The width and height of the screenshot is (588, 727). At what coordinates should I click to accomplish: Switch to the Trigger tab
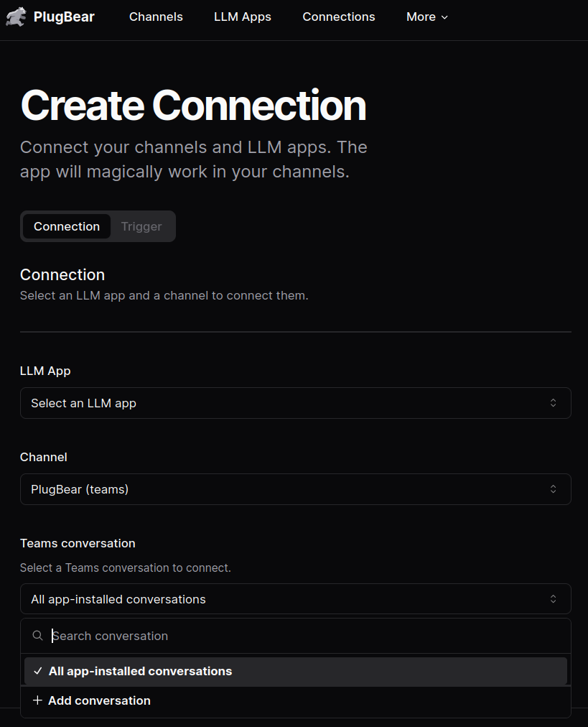point(141,226)
